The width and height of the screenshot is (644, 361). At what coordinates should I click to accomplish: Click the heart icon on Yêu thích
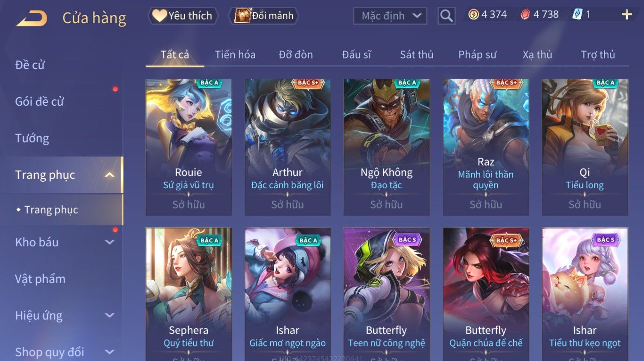160,16
